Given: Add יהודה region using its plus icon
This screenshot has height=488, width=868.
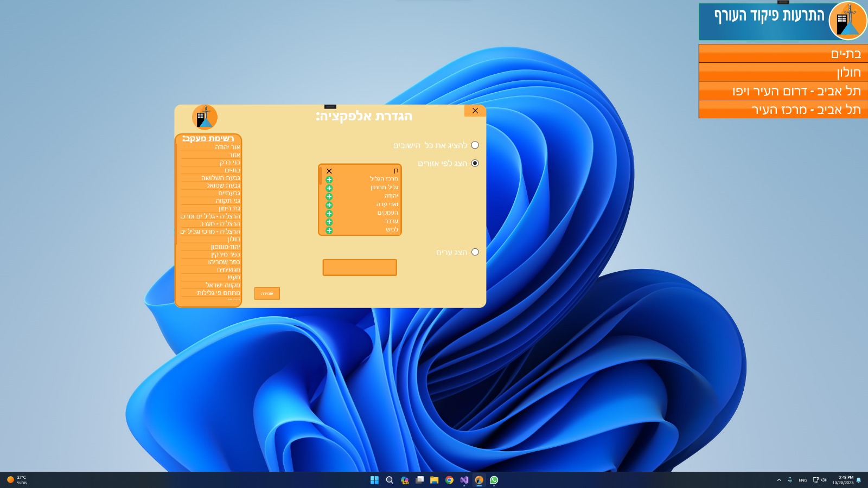Looking at the screenshot, I should tap(329, 197).
